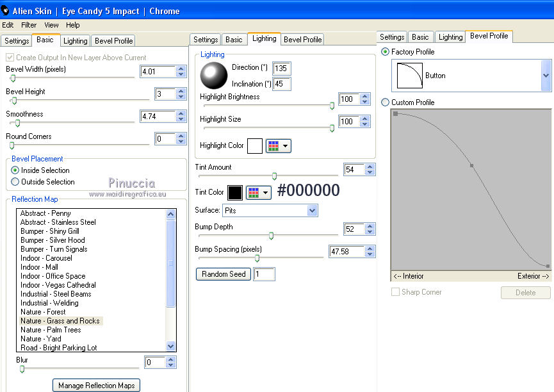Select the top-left control point on bevel curve
554x392 pixels.
pos(396,113)
